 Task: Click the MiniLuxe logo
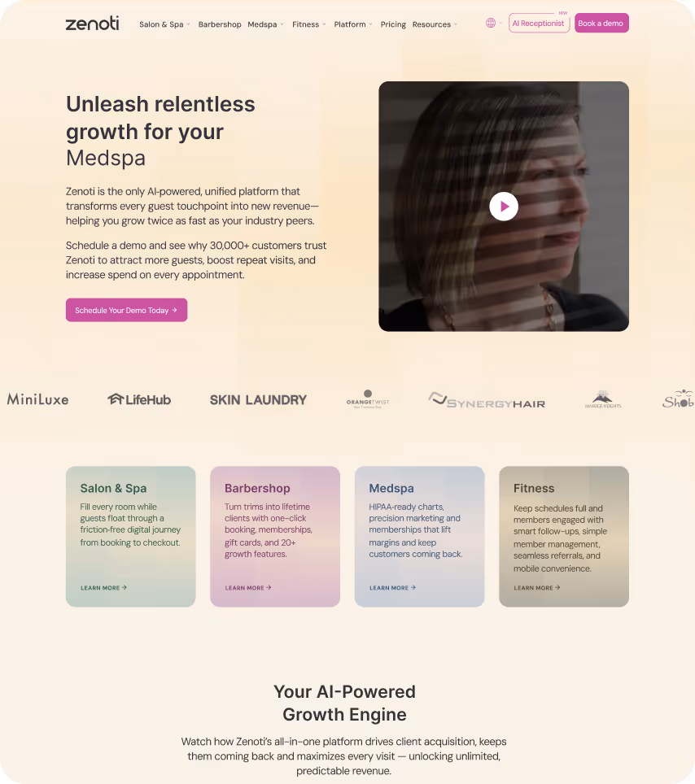(37, 399)
